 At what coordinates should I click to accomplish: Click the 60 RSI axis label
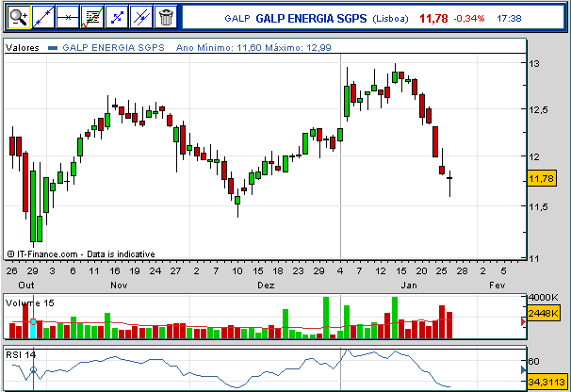click(533, 362)
